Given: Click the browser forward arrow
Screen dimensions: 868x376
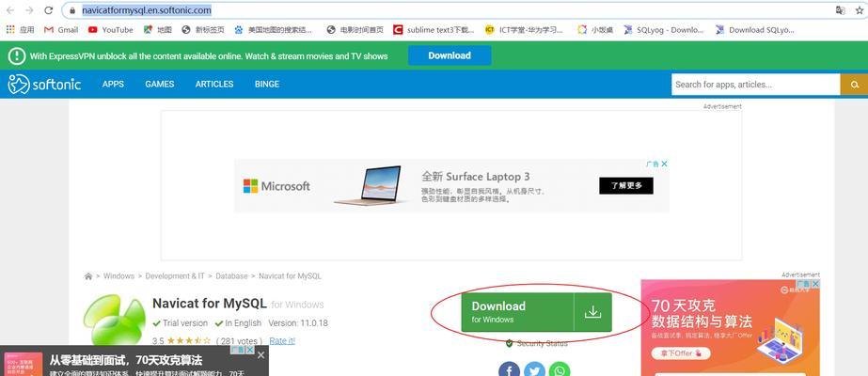Looking at the screenshot, I should coord(29,10).
